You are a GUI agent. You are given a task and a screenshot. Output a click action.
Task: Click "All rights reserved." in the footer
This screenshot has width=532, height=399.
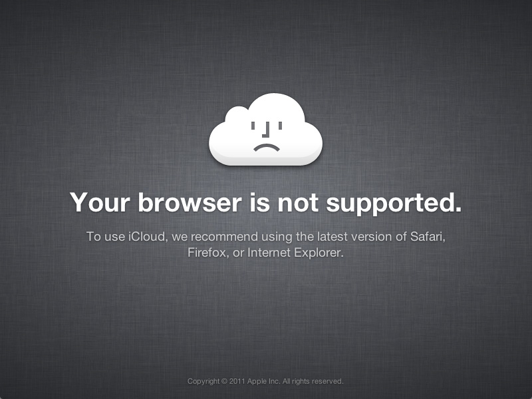313,381
